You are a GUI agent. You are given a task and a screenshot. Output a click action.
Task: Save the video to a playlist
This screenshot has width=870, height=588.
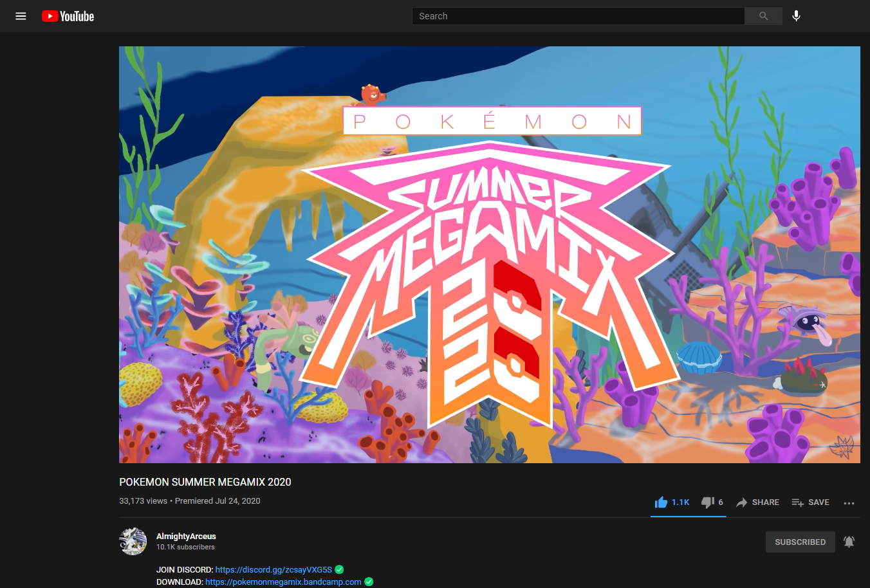pyautogui.click(x=810, y=502)
